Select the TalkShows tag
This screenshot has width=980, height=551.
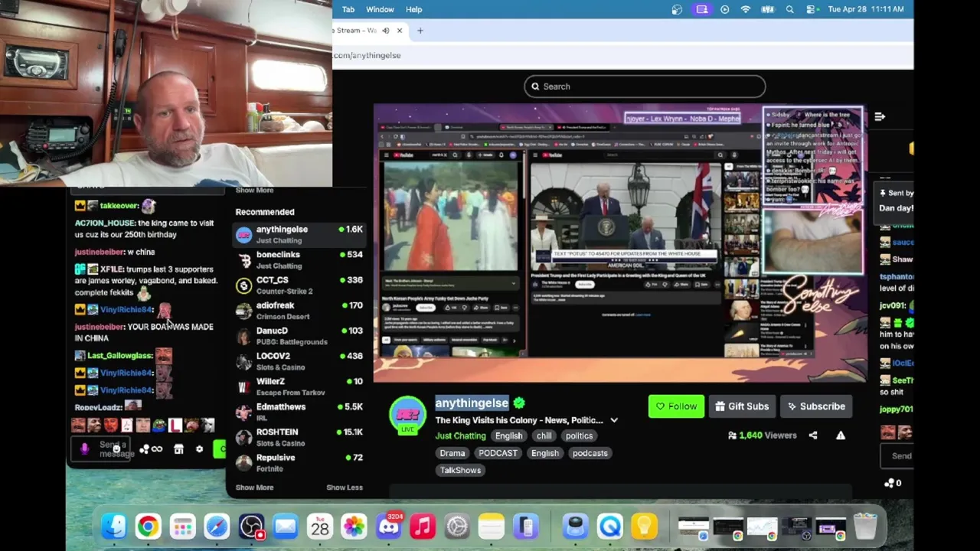pos(460,470)
